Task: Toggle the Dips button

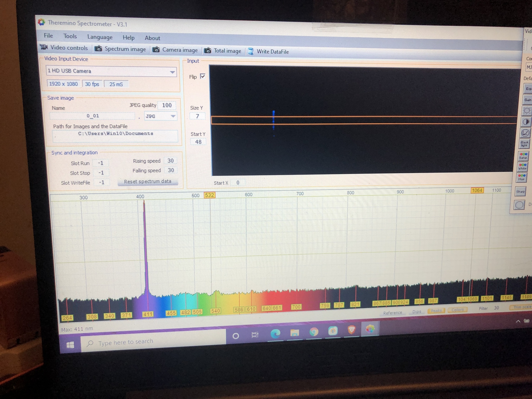Action: (x=416, y=312)
